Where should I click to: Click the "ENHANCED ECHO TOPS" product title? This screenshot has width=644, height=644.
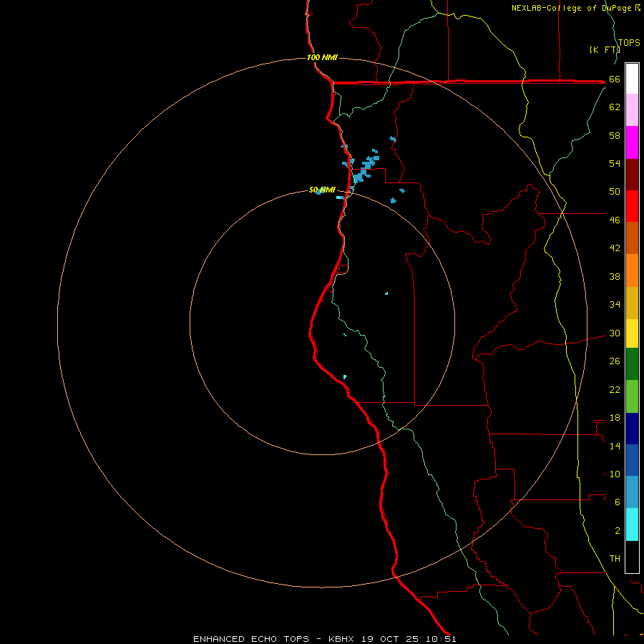point(251,639)
